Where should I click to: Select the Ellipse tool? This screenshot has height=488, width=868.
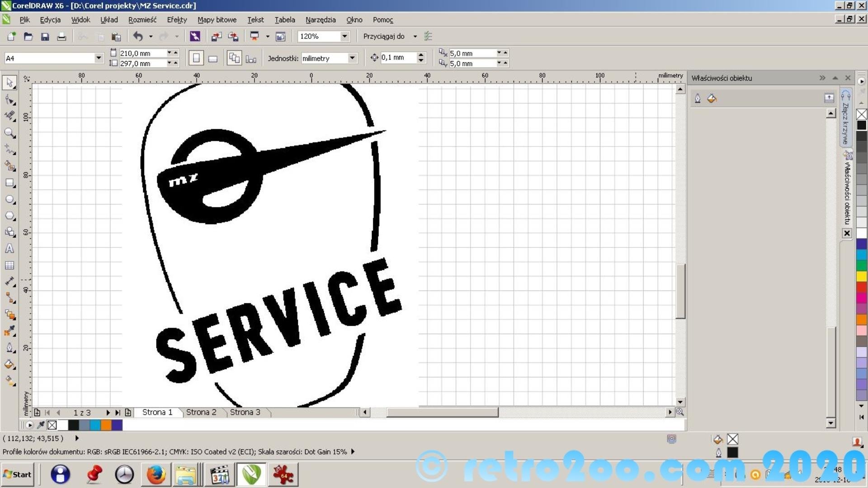[9, 199]
